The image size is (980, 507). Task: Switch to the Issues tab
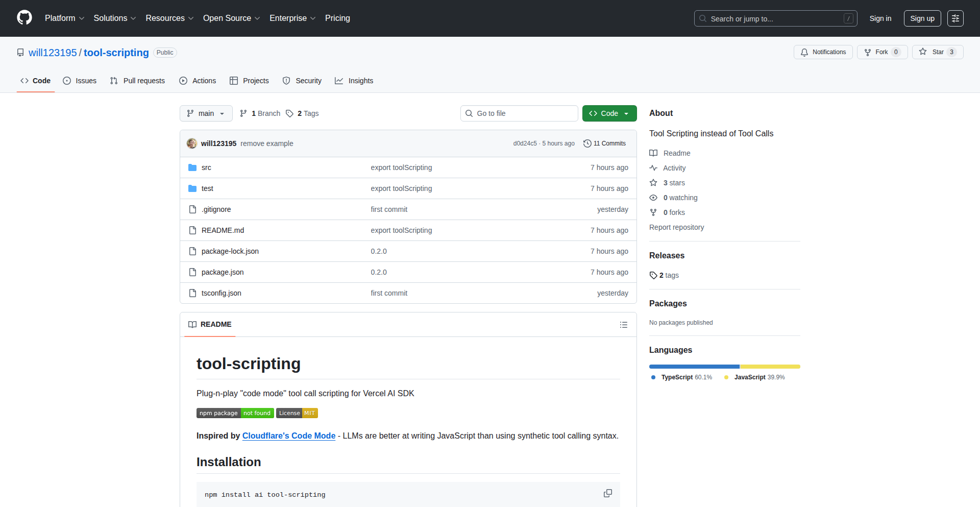80,81
